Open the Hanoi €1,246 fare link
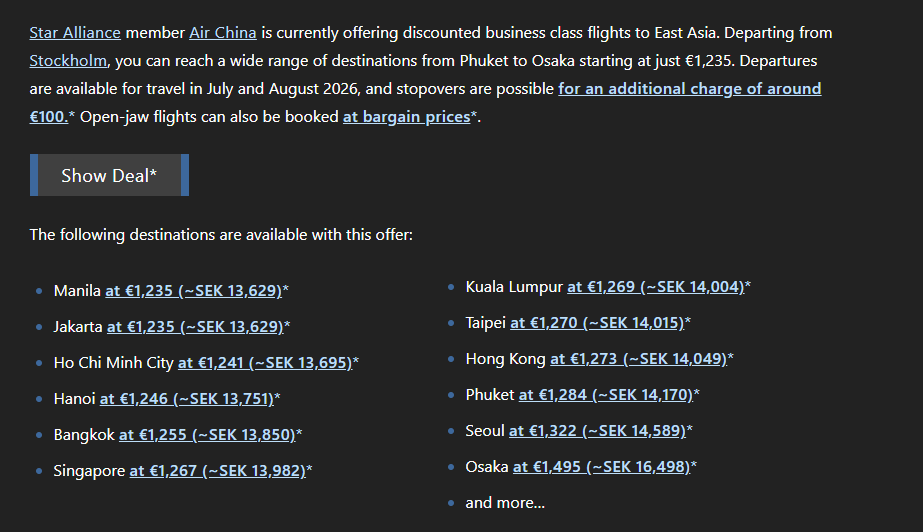This screenshot has height=532, width=923. pyautogui.click(x=187, y=398)
